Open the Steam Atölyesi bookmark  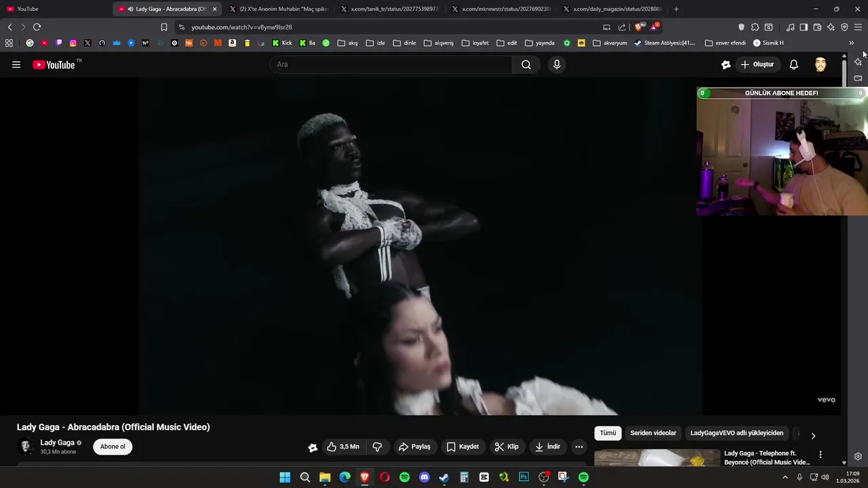pyautogui.click(x=665, y=43)
